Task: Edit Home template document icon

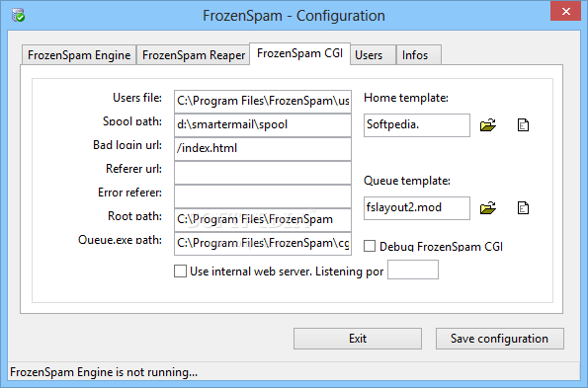Action: coord(523,125)
